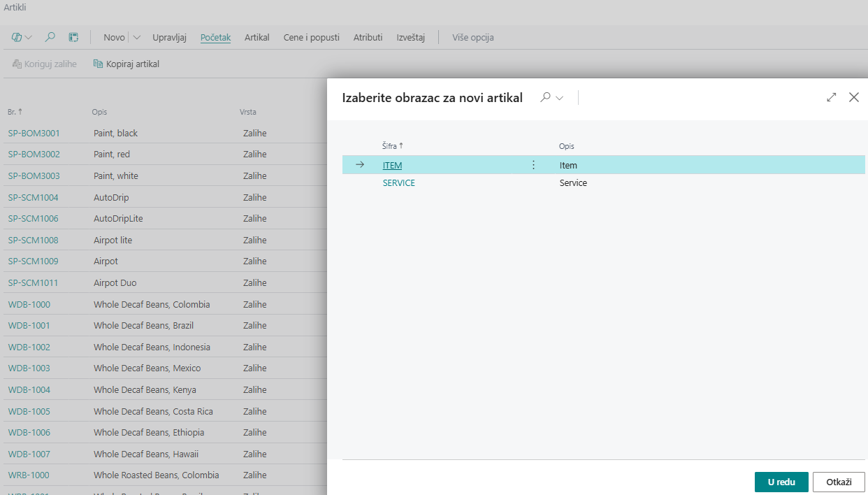Click the search magnifier in the Artikli toolbar
The width and height of the screenshot is (868, 495).
click(50, 38)
